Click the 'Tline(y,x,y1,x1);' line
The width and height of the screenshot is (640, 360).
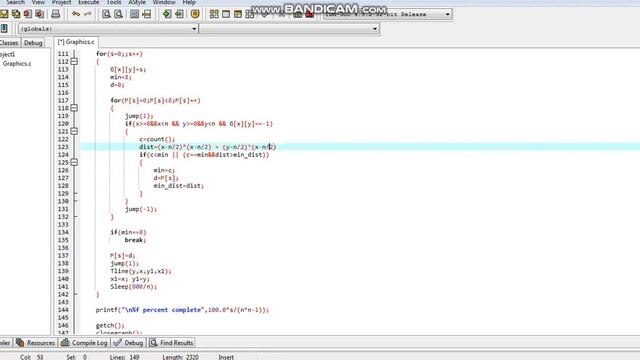[141, 271]
